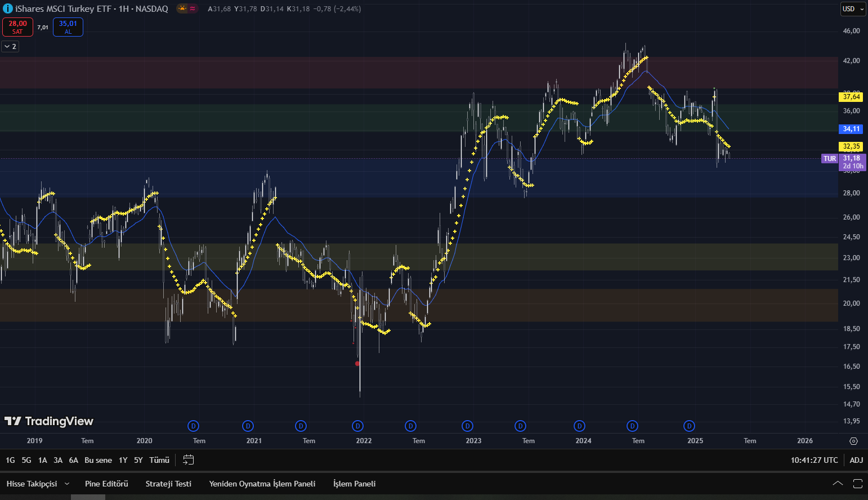Set range to 5Y
Viewport: 868px width, 500px height.
coord(138,460)
